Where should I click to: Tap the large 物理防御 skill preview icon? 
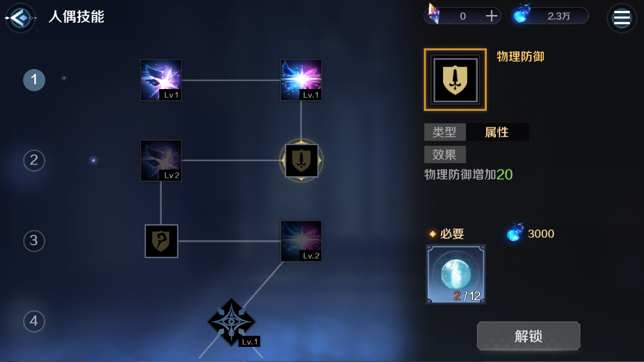tap(455, 80)
